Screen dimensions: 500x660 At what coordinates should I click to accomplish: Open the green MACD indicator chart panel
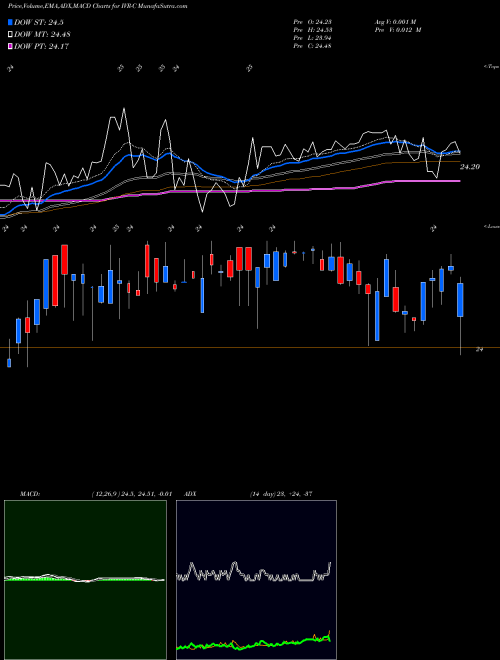pyautogui.click(x=85, y=580)
